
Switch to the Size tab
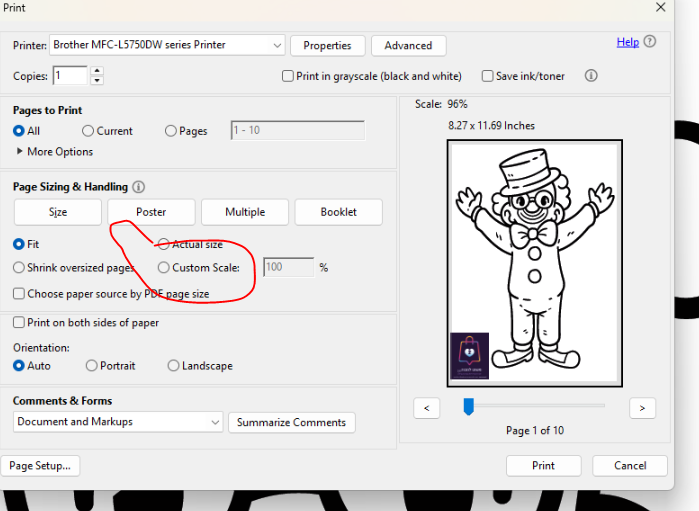click(58, 212)
